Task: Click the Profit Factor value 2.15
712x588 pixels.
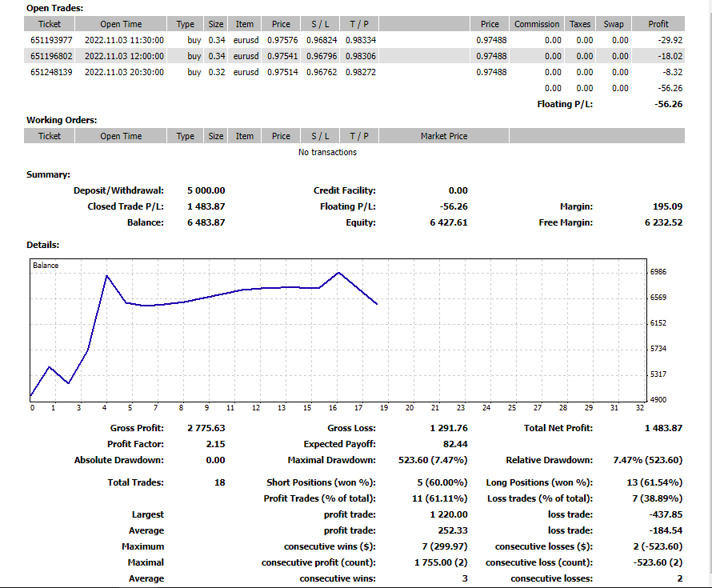Action: click(215, 444)
